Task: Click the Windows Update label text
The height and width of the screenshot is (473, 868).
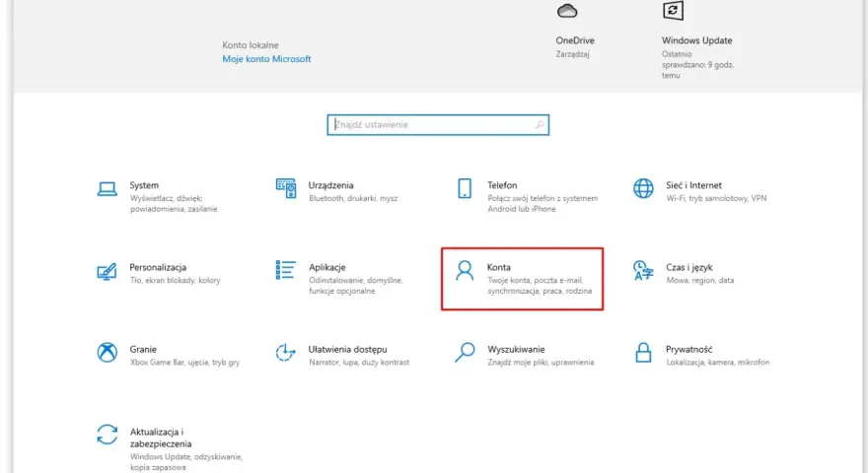Action: (697, 40)
